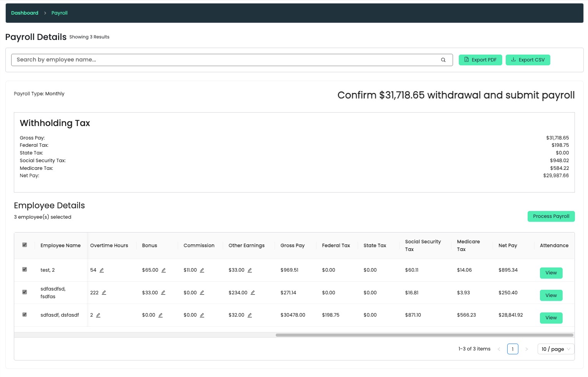Click the previous page chevron
588x377 pixels.
499,349
